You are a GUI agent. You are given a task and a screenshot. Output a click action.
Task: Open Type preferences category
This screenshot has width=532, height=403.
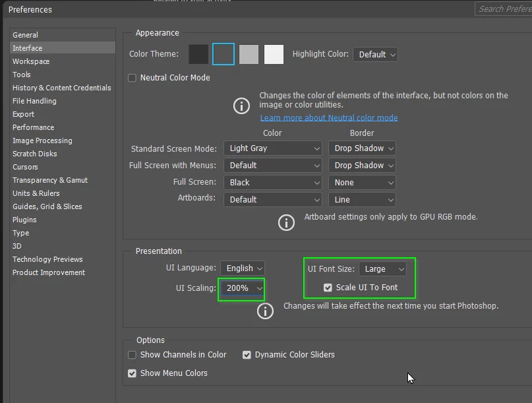(63, 233)
